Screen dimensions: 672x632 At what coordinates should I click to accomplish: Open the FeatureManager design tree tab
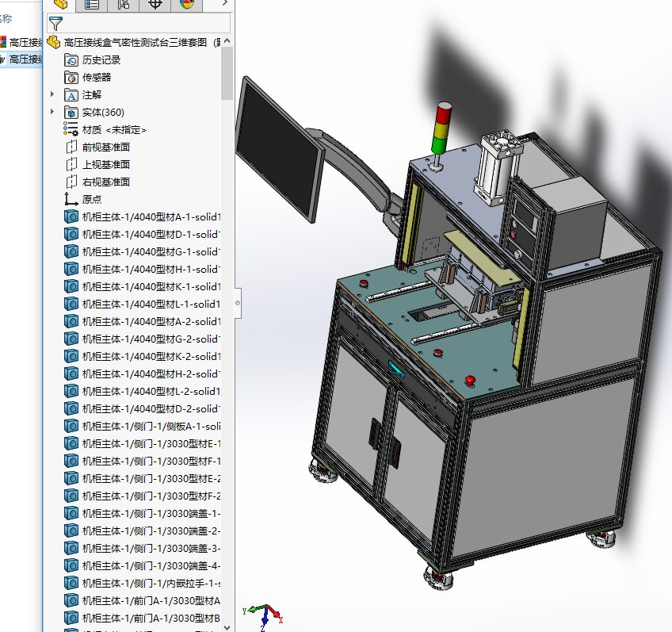point(60,4)
